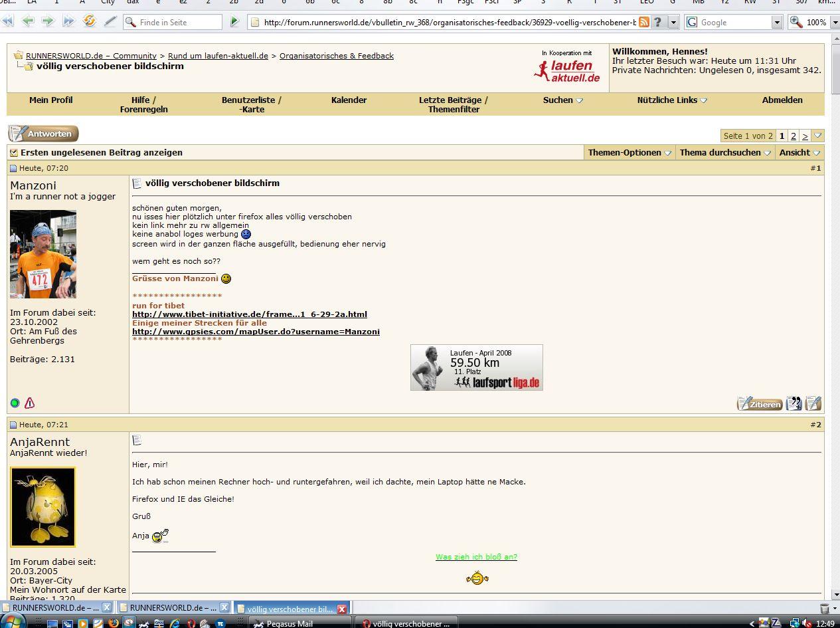This screenshot has width=840, height=628.
Task: Expand the Nützliche Links dropdown
Action: tap(672, 100)
